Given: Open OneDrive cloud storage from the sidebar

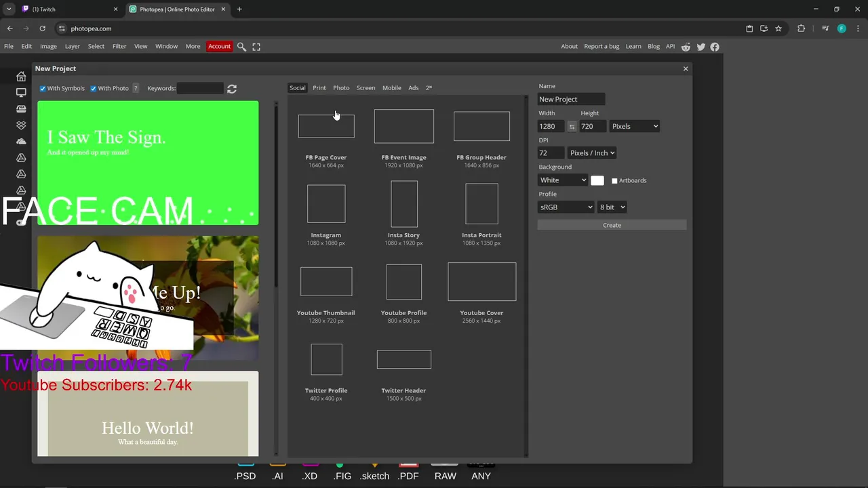Looking at the screenshot, I should pyautogui.click(x=21, y=142).
